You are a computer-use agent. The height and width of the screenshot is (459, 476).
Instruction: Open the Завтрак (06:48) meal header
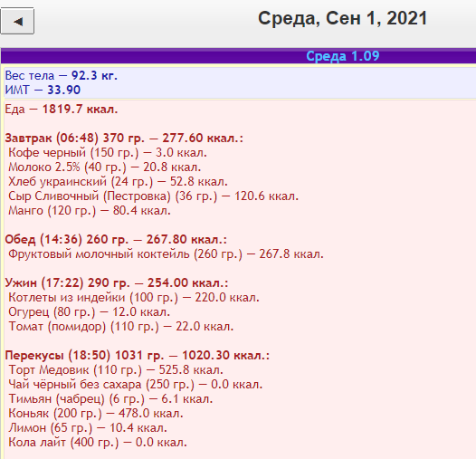[x=124, y=139]
